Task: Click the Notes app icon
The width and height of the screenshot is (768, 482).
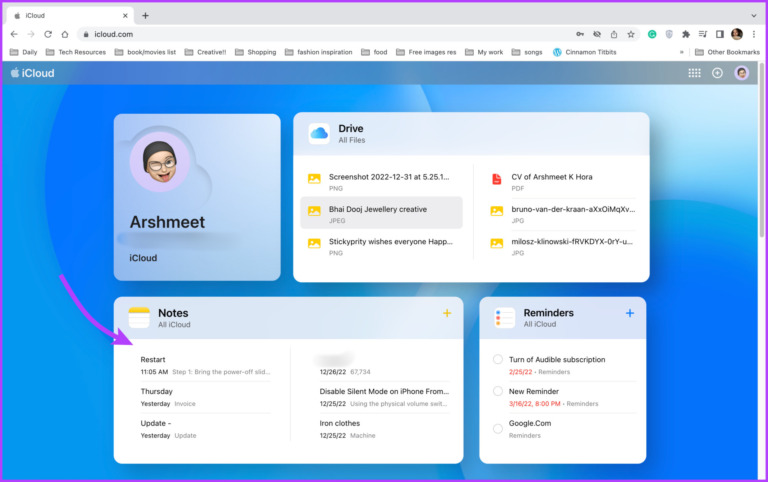Action: point(138,318)
